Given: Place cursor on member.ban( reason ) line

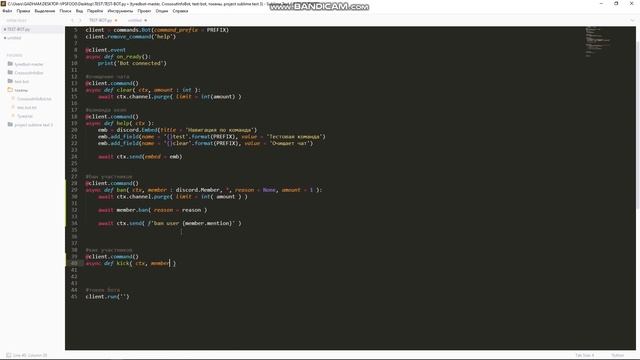Looking at the screenshot, I should (153, 210).
